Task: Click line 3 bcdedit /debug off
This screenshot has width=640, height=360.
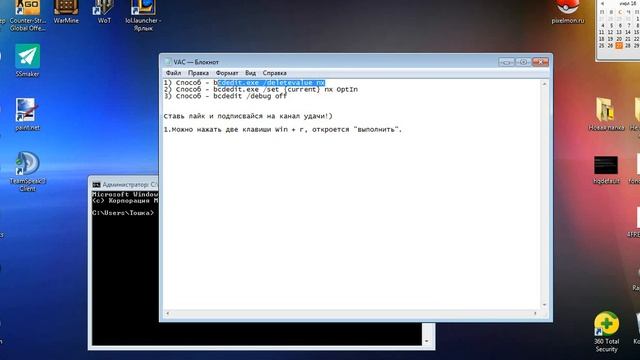Action: (x=250, y=96)
